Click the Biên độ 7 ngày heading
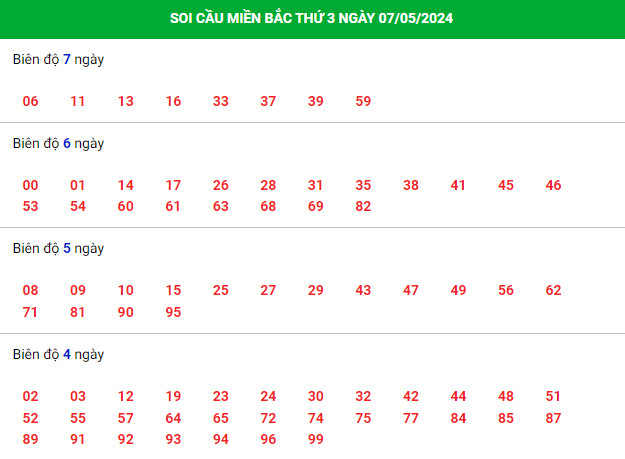This screenshot has width=625, height=459. (58, 60)
